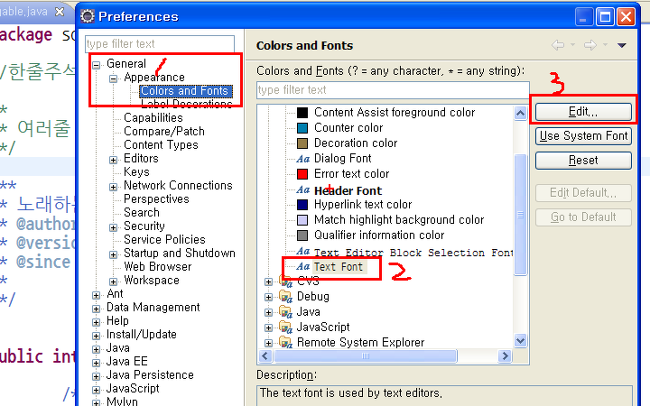Click the Hyperlink text color swatch
650x406 pixels.
(303, 204)
